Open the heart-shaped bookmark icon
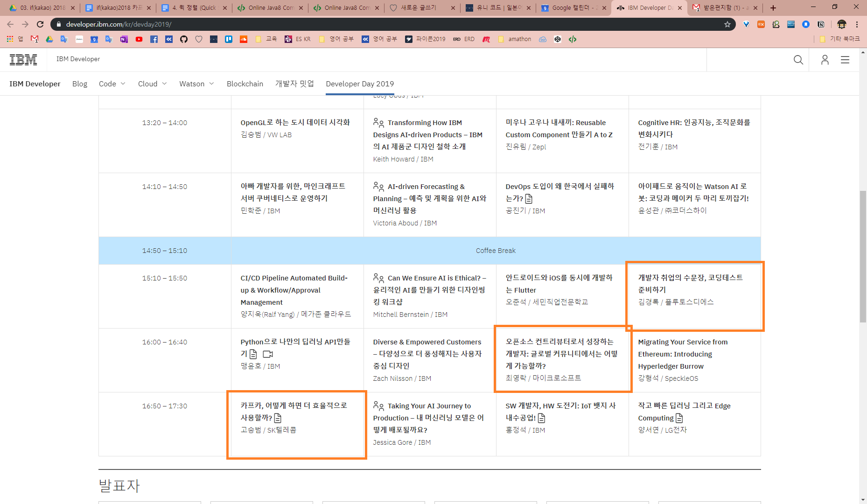The width and height of the screenshot is (867, 504). pyautogui.click(x=199, y=39)
